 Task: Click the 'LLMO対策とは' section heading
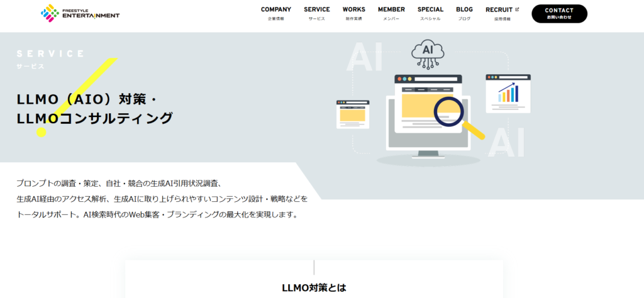tap(314, 288)
